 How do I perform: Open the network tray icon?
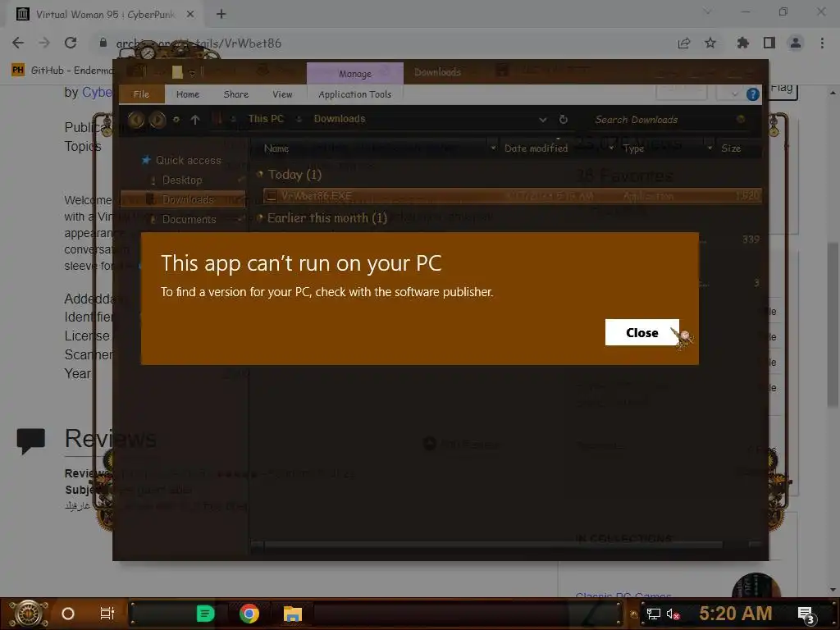click(x=654, y=614)
